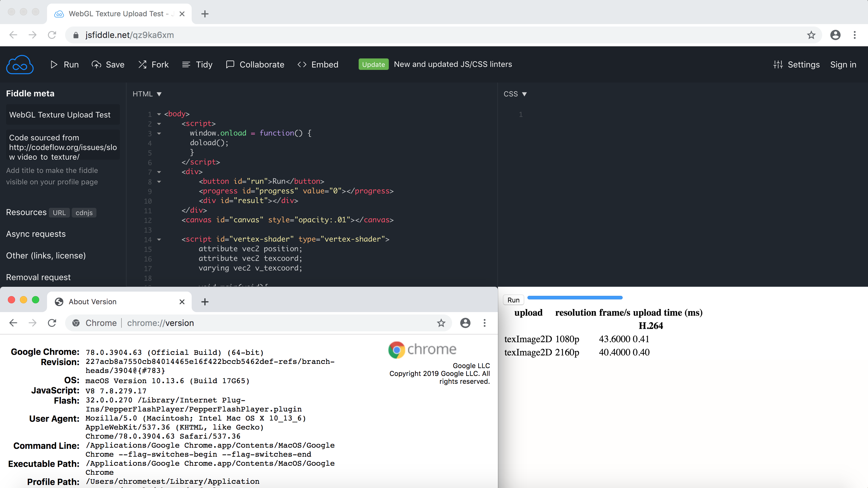Click the Chrome logo on version page
The width and height of the screenshot is (868, 488).
[422, 350]
